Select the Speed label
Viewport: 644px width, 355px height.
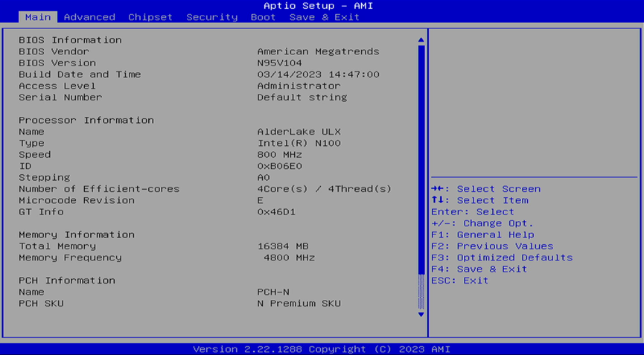click(x=35, y=155)
